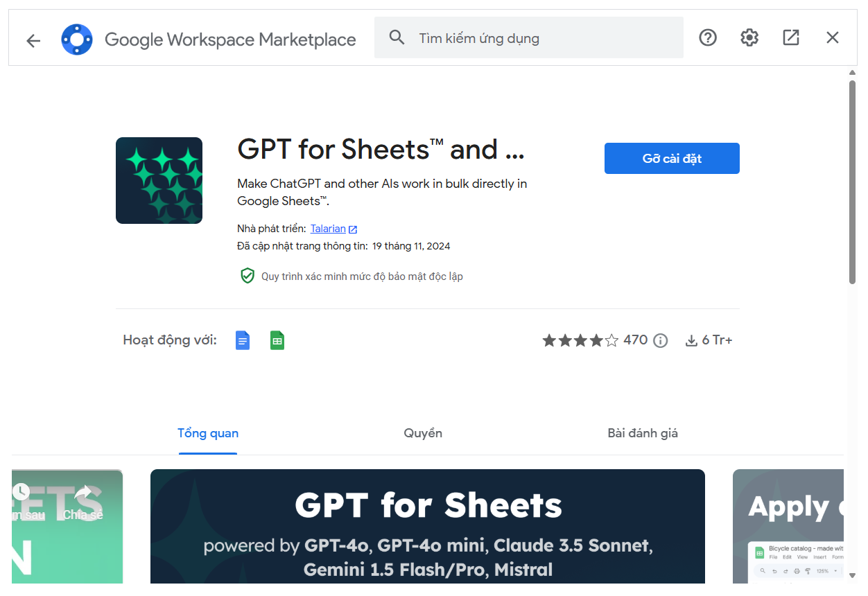The height and width of the screenshot is (596, 868).
Task: Click the blue Google Docs icon
Action: point(243,340)
